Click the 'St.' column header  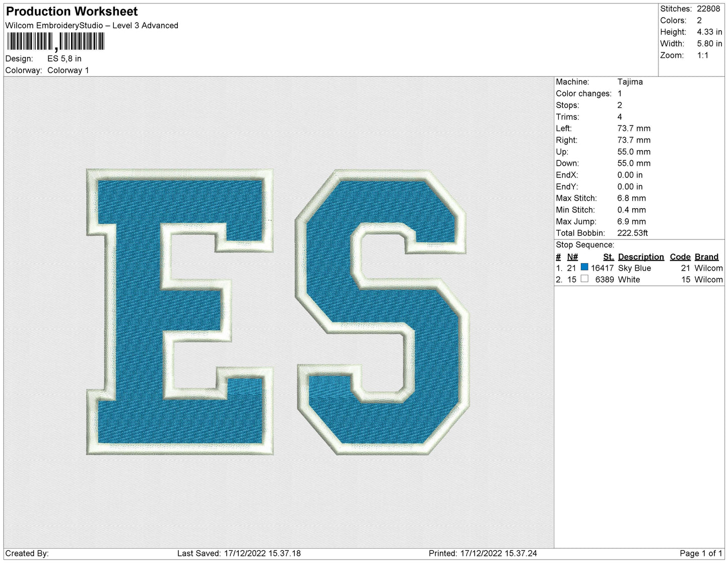(x=608, y=257)
